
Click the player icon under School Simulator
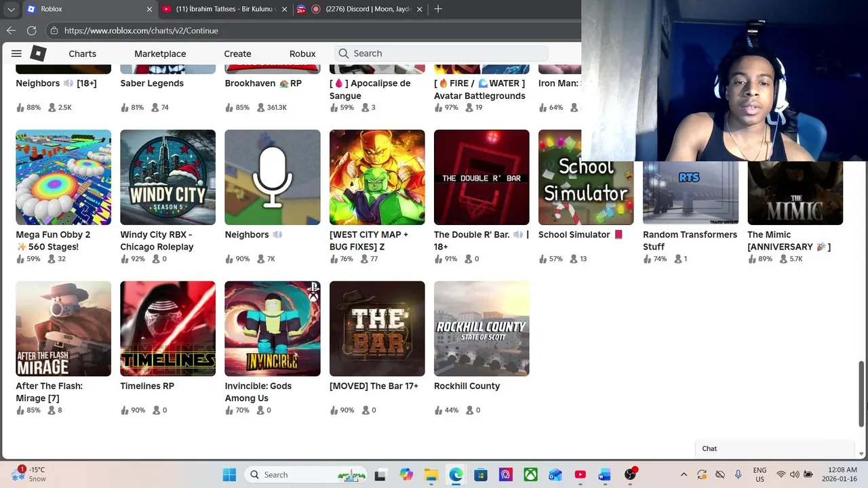(574, 259)
